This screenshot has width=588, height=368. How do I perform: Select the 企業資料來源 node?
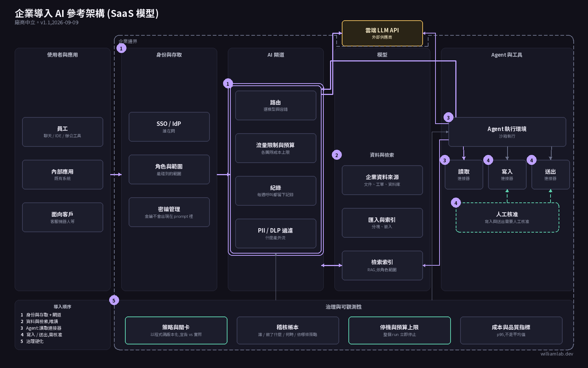(x=382, y=180)
